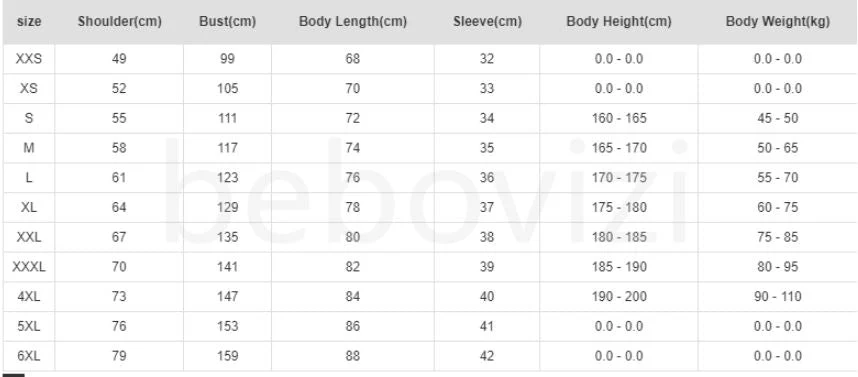Select the M size row label

29,148
